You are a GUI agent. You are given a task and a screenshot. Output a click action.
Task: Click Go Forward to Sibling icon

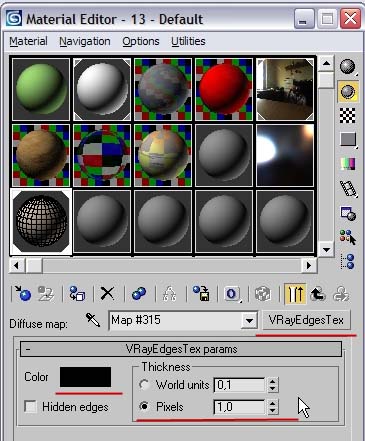tap(341, 294)
